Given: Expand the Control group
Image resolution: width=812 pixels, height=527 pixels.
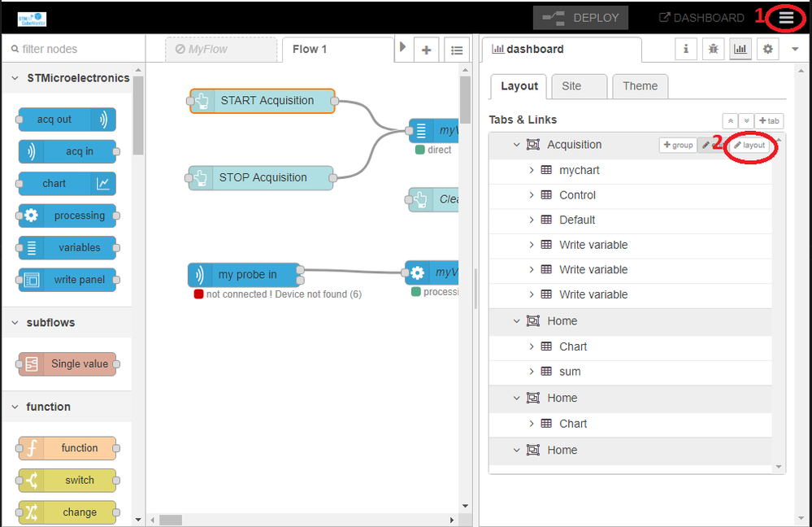Looking at the screenshot, I should tap(532, 195).
